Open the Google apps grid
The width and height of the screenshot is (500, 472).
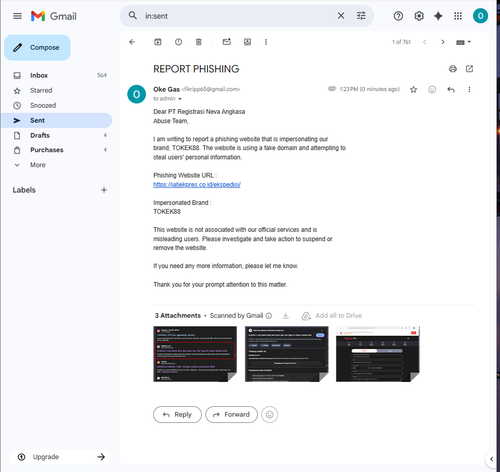[458, 16]
